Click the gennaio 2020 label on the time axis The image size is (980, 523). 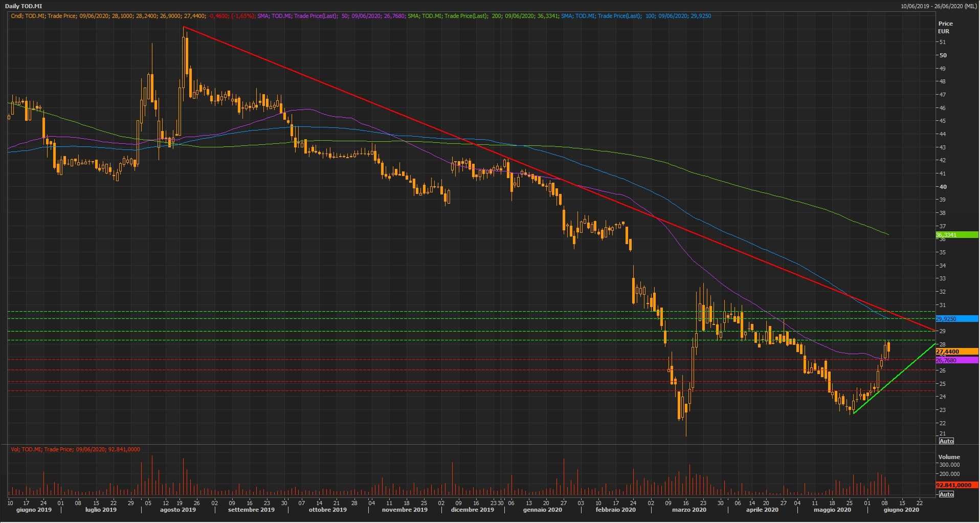click(x=542, y=510)
